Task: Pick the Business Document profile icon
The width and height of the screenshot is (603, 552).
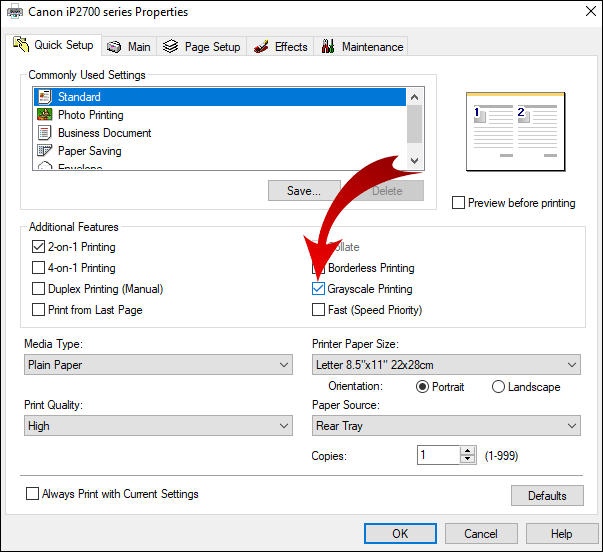Action: click(44, 133)
